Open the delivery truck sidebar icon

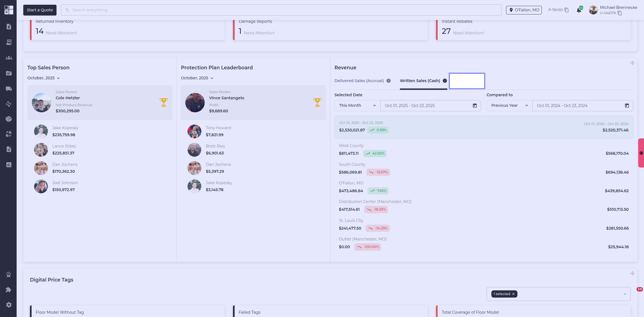(x=9, y=89)
